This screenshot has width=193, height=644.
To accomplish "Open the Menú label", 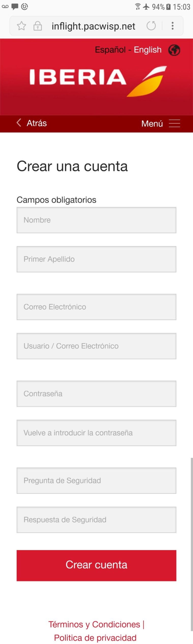I will coord(152,124).
